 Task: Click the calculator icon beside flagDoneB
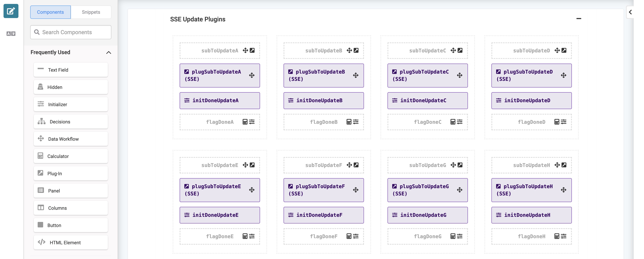tap(349, 122)
